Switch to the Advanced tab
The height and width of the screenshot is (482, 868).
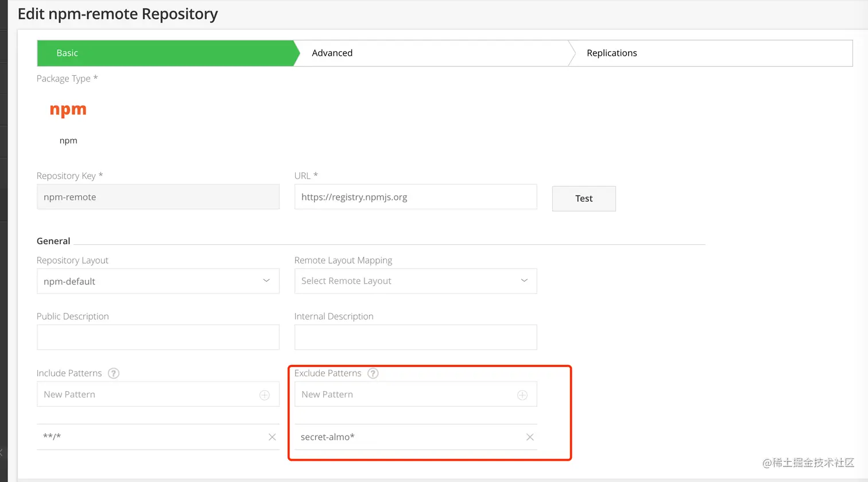[x=332, y=53]
